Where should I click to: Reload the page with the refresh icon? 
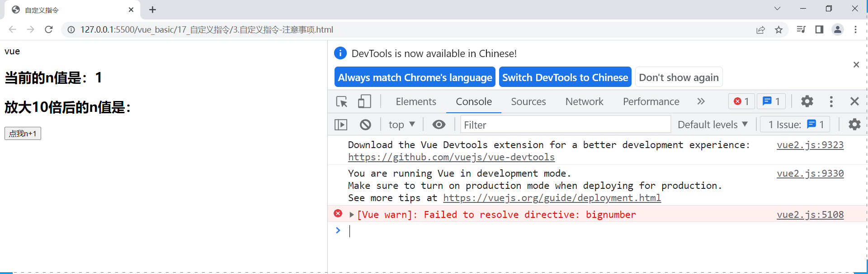coord(49,29)
